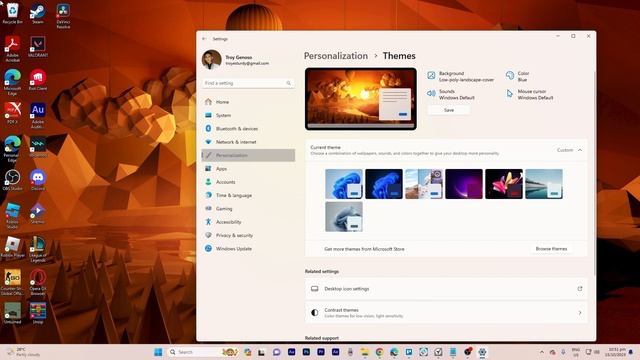Open the Adobe Audition desktop shortcut
This screenshot has height=360, width=640.
(x=38, y=116)
